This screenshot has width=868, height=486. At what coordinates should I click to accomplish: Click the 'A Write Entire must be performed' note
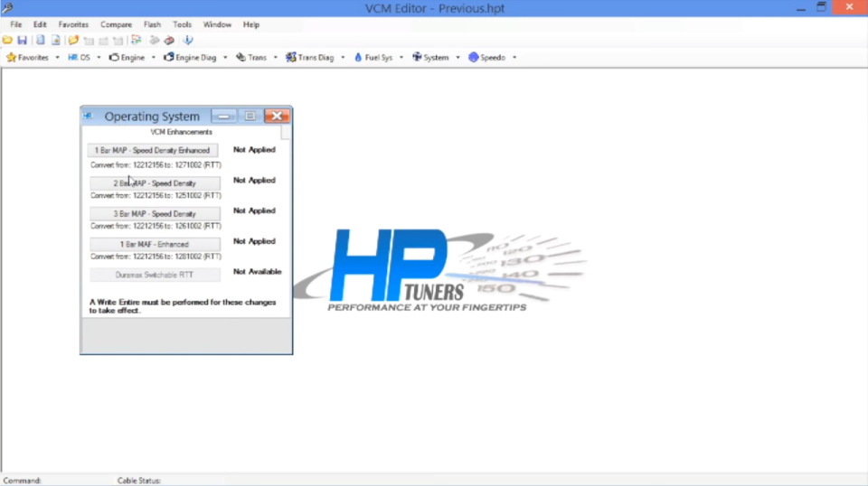click(183, 306)
